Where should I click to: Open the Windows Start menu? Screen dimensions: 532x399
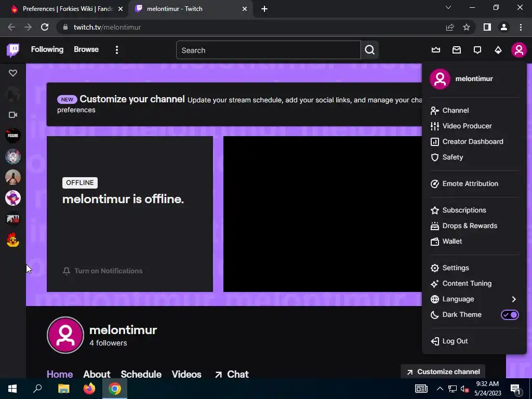(12, 389)
